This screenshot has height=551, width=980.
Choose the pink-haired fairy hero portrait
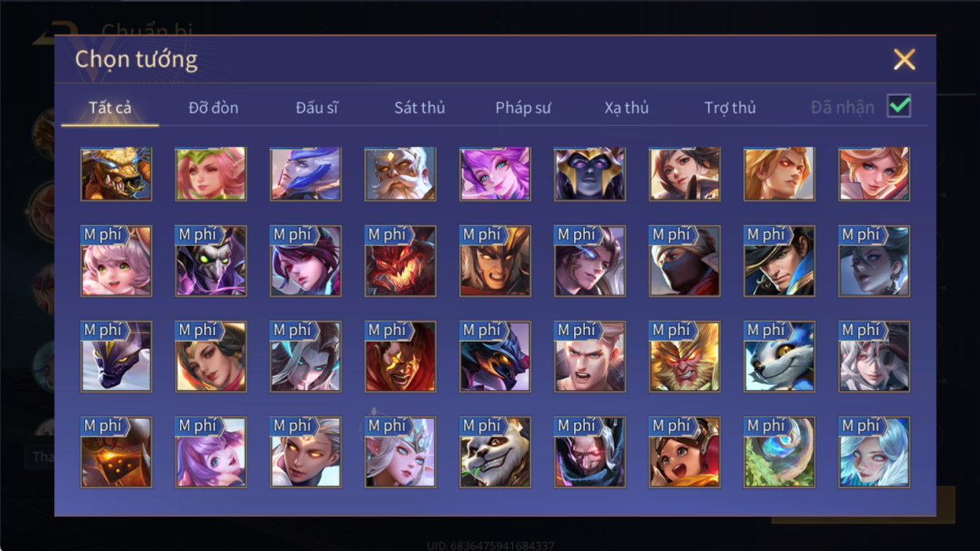pyautogui.click(x=210, y=173)
